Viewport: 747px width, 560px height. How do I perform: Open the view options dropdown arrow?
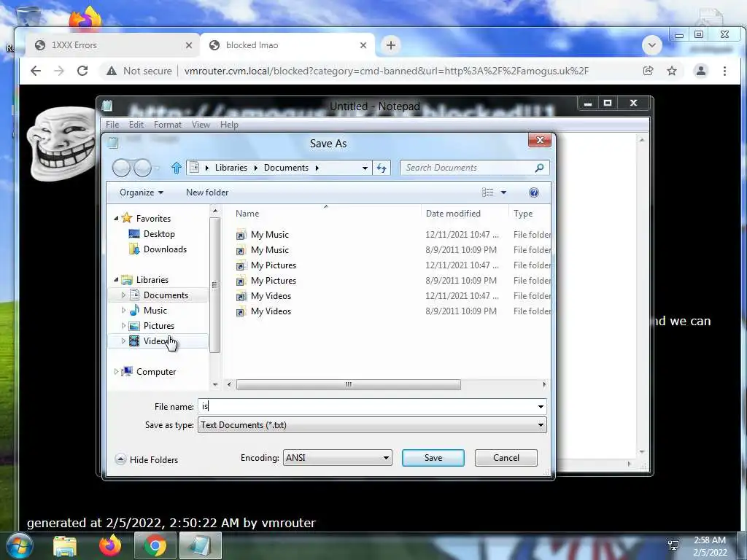pyautogui.click(x=503, y=192)
